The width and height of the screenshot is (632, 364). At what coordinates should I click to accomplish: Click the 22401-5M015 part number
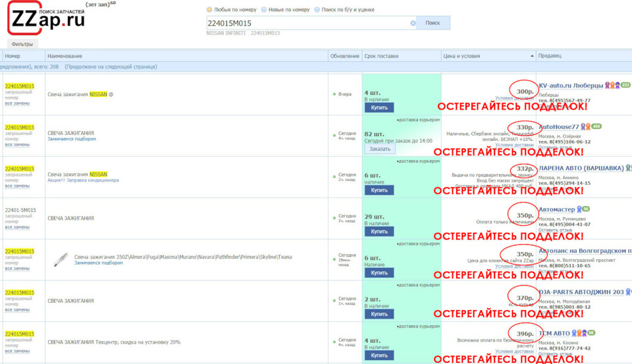20,210
